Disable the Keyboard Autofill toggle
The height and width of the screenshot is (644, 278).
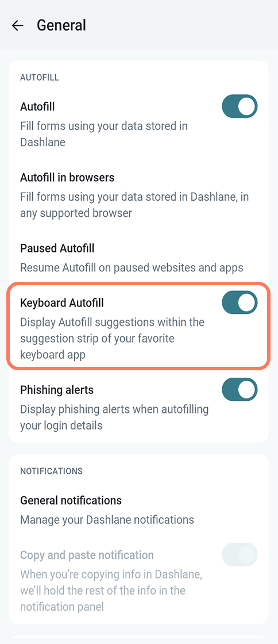[240, 302]
